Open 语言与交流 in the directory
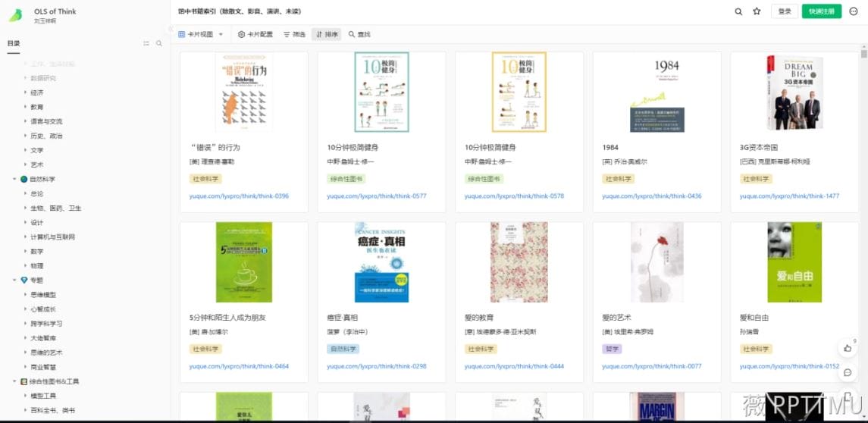Viewport: 868px width, 423px height. click(46, 121)
